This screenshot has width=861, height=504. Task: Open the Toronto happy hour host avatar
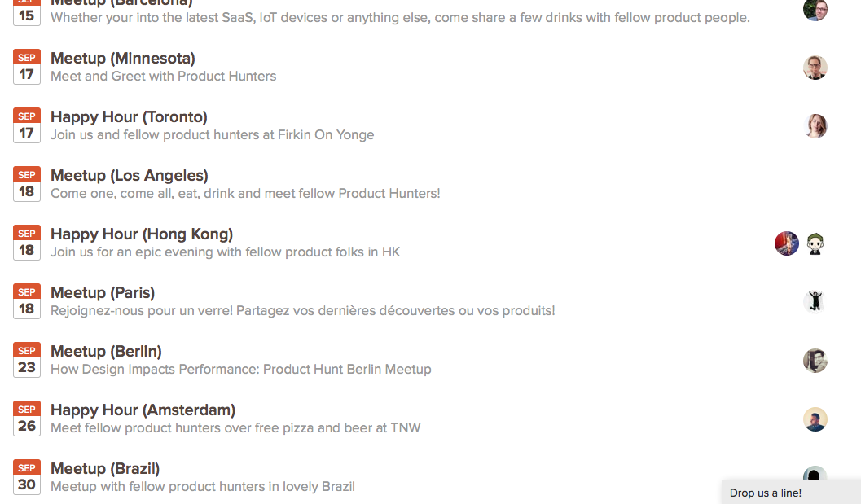[815, 126]
